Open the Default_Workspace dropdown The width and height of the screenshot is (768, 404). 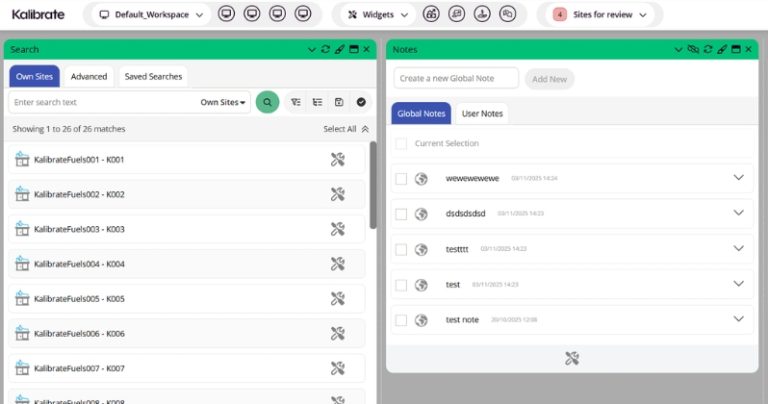click(x=154, y=15)
